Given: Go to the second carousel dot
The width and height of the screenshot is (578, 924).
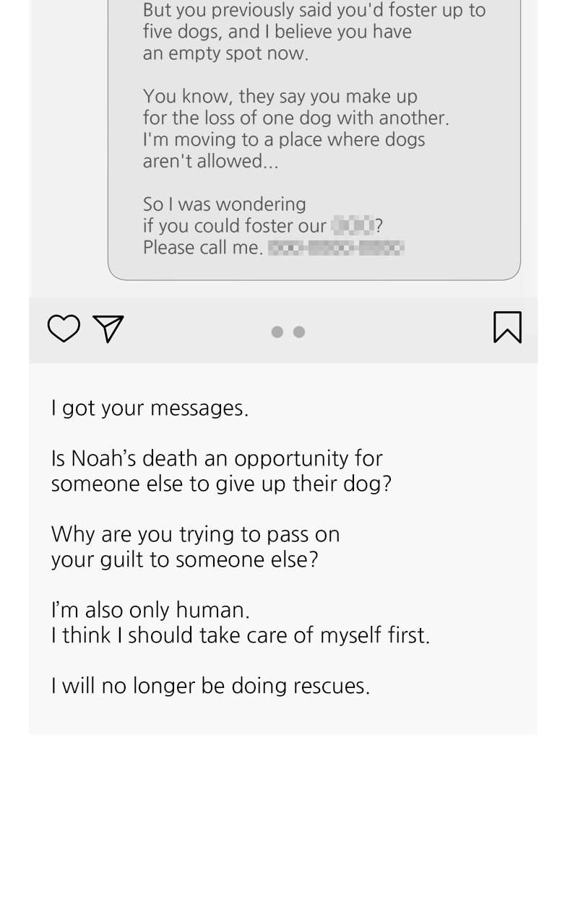Looking at the screenshot, I should pyautogui.click(x=299, y=332).
